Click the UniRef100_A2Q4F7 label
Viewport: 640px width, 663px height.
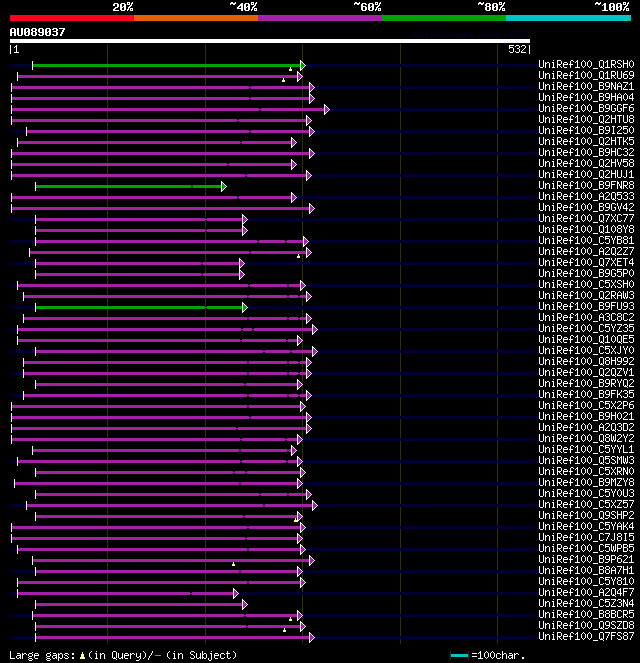(x=586, y=592)
